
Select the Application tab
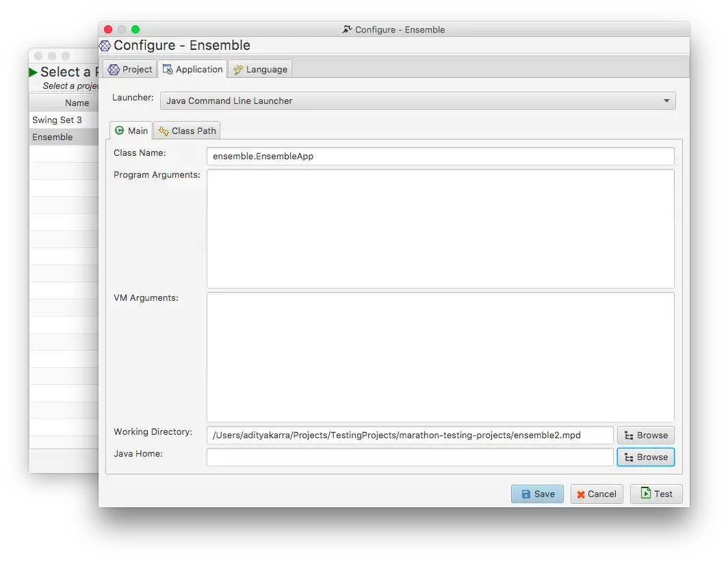(x=192, y=70)
